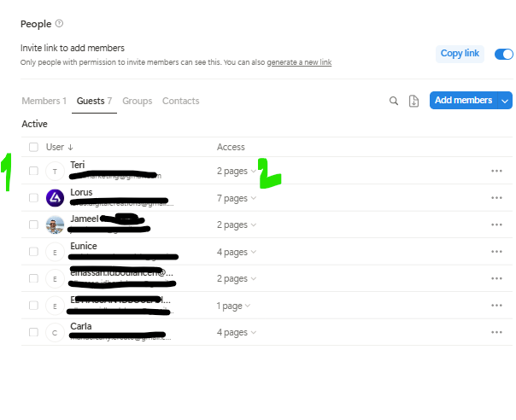Click the Add members button

463,101
